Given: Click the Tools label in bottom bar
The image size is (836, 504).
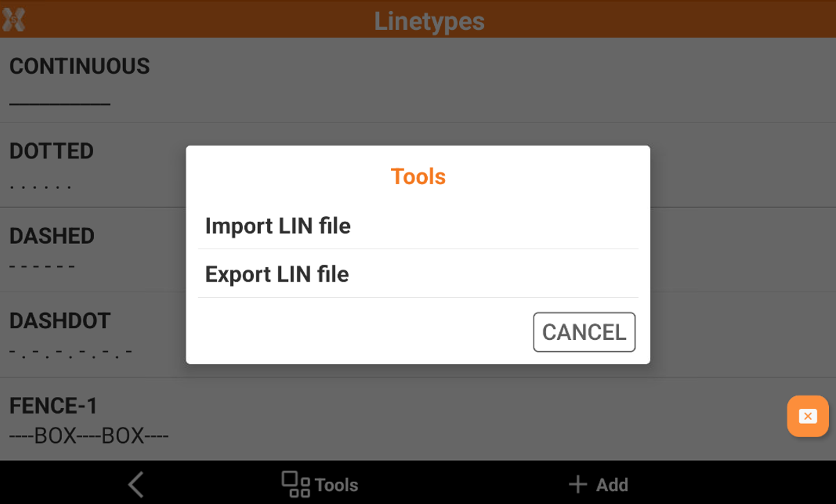Looking at the screenshot, I should (337, 485).
